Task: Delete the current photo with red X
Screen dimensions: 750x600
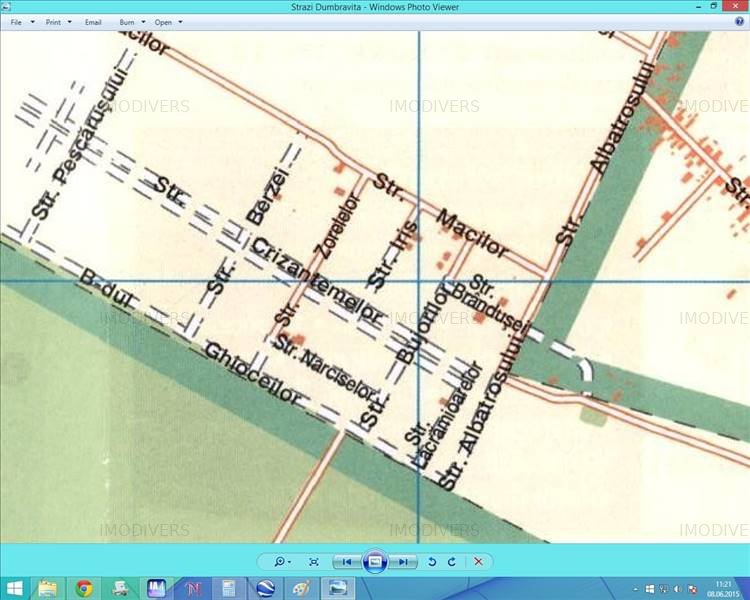Action: click(478, 562)
